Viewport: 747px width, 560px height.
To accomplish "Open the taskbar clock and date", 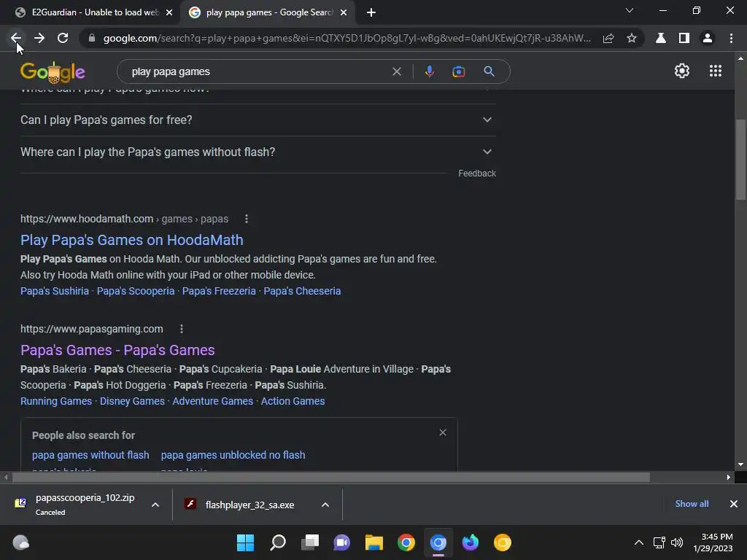I will (x=713, y=542).
